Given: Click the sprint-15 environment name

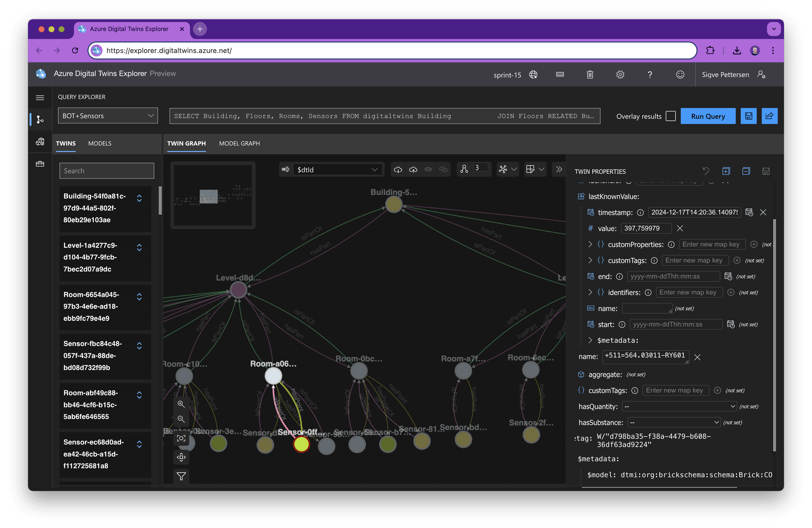Looking at the screenshot, I should point(507,75).
